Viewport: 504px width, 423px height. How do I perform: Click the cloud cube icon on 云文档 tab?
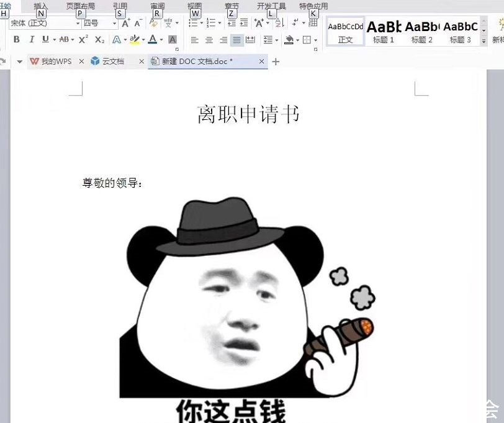[95, 61]
